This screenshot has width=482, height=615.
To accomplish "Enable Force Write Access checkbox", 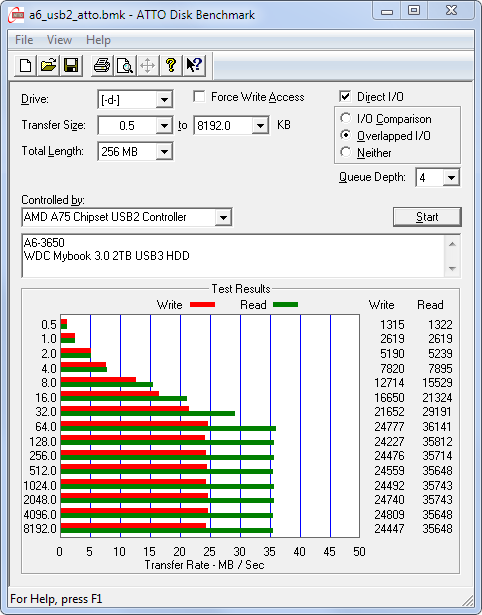I will pos(199,96).
